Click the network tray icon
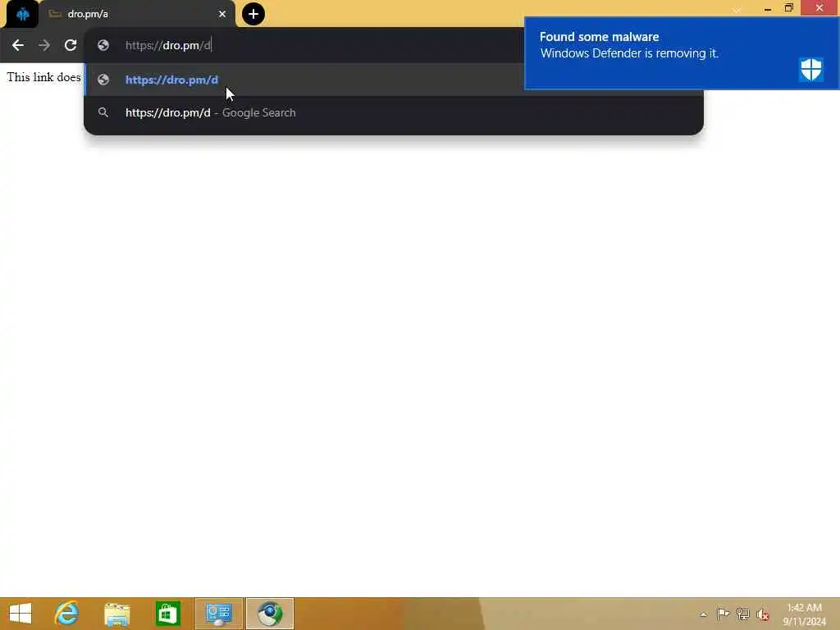840x630 pixels. 742,614
